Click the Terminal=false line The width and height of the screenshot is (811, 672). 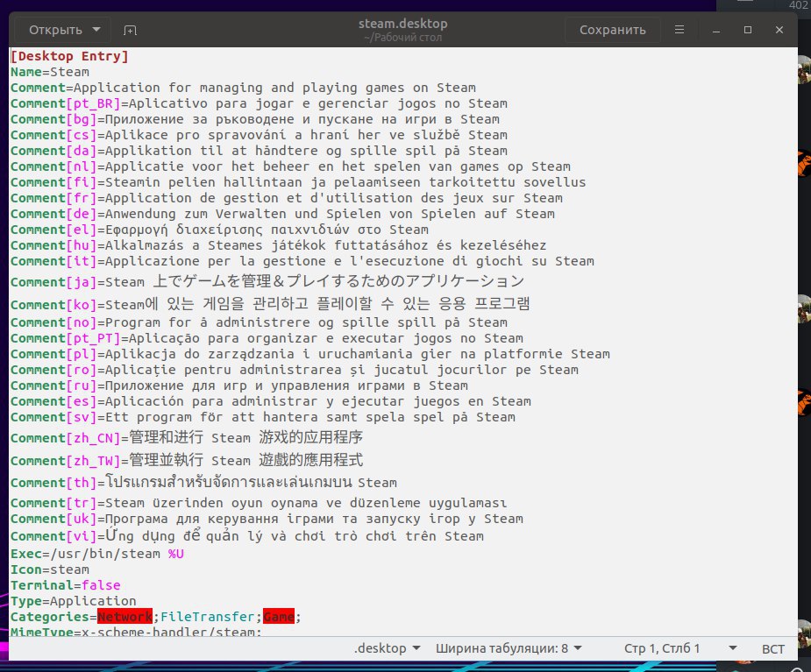[65, 585]
